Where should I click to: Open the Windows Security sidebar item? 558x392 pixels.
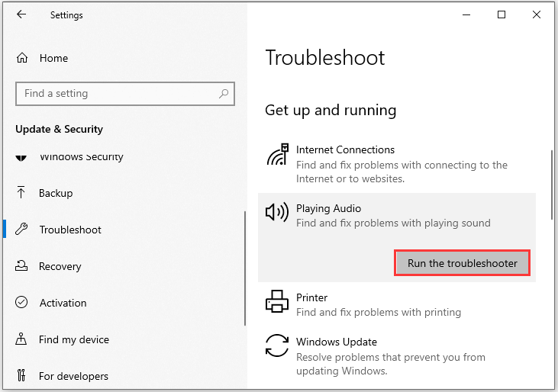69,157
